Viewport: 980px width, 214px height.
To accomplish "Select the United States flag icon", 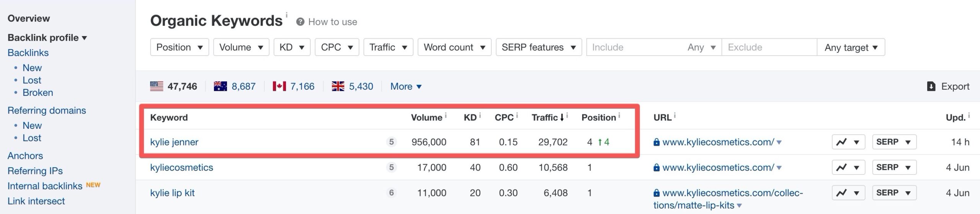I will [x=157, y=86].
